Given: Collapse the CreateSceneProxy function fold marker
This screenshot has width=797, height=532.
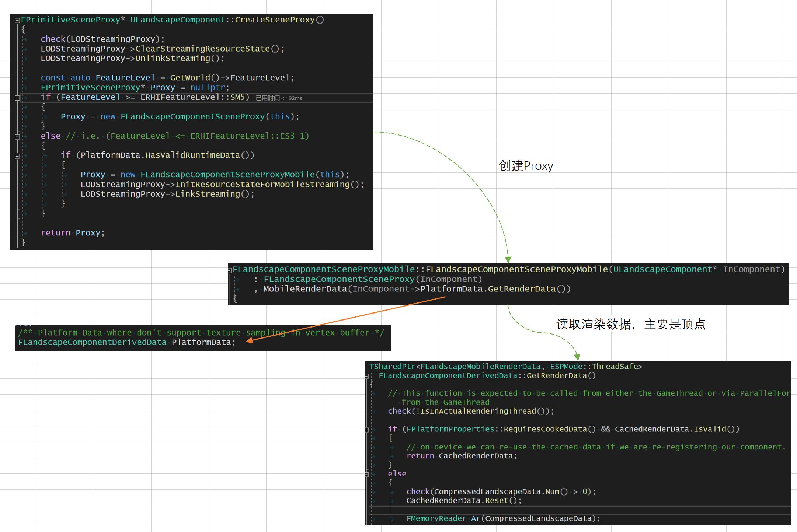Looking at the screenshot, I should (x=17, y=21).
